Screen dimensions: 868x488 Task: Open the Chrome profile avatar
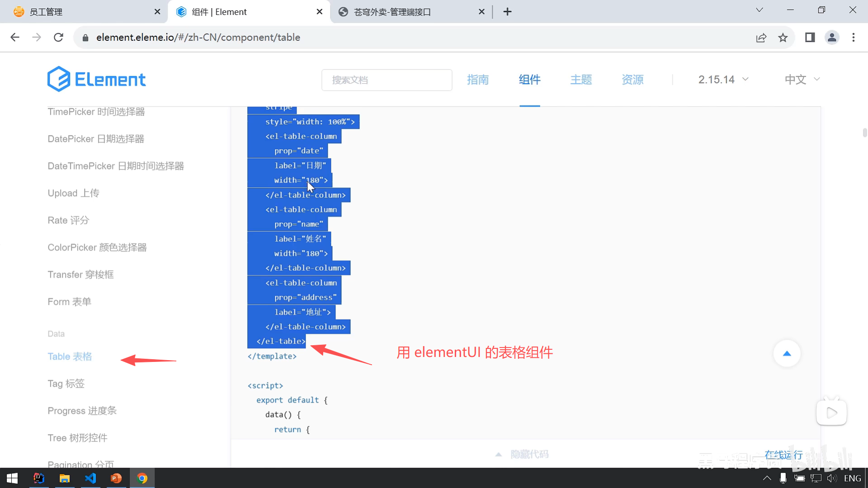[832, 38]
